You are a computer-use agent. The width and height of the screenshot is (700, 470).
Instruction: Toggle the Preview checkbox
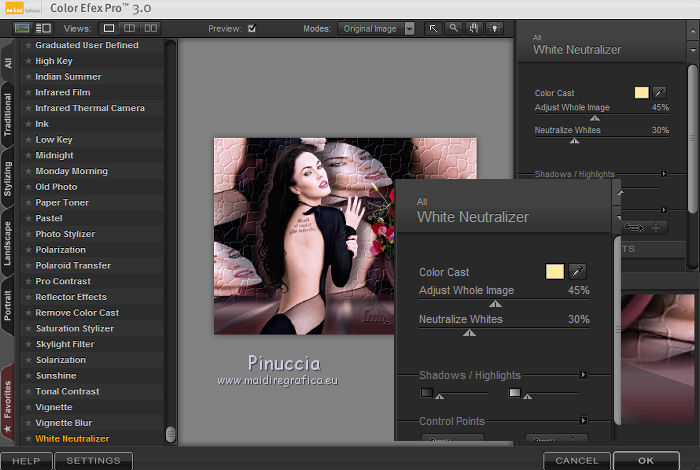(x=252, y=29)
